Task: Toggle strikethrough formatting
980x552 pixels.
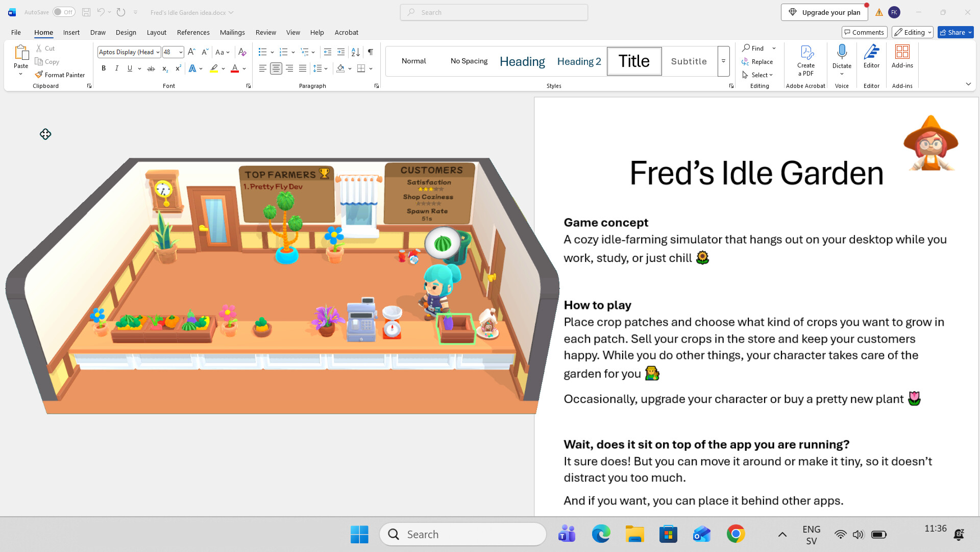Action: coord(151,68)
